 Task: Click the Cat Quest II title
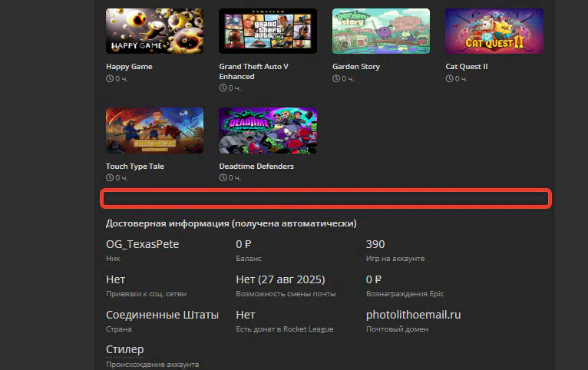pyautogui.click(x=467, y=67)
